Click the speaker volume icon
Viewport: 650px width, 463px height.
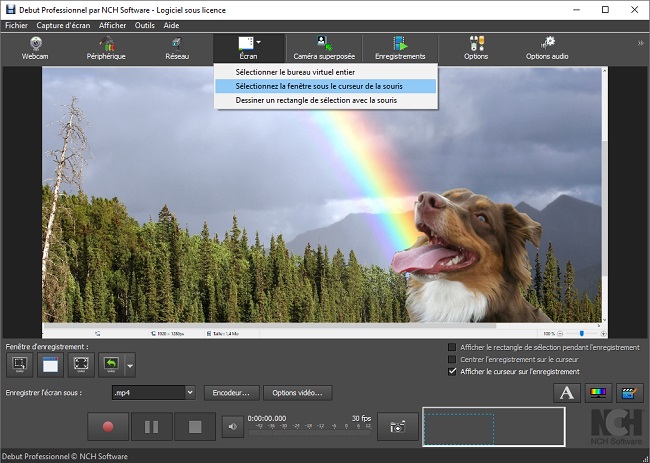(233, 427)
